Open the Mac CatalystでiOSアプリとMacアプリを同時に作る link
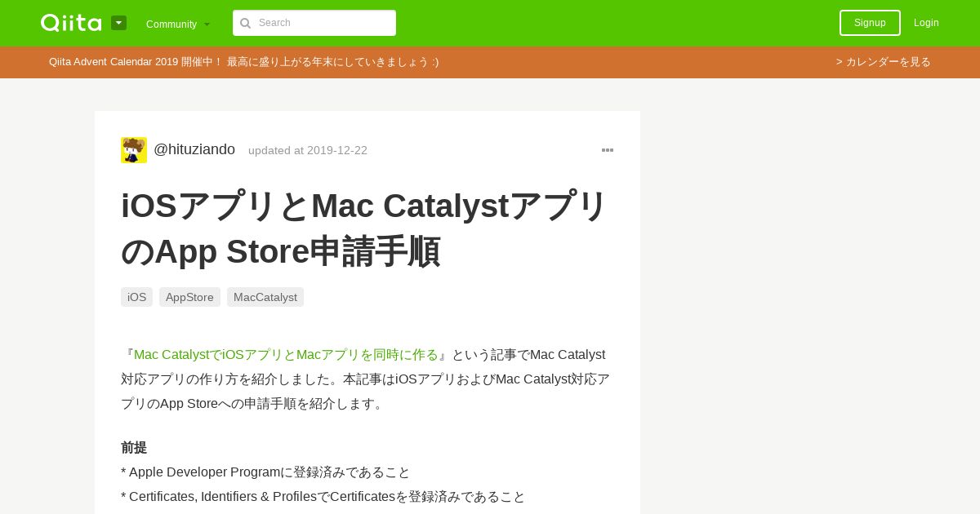Viewport: 980px width, 514px height. 286,355
